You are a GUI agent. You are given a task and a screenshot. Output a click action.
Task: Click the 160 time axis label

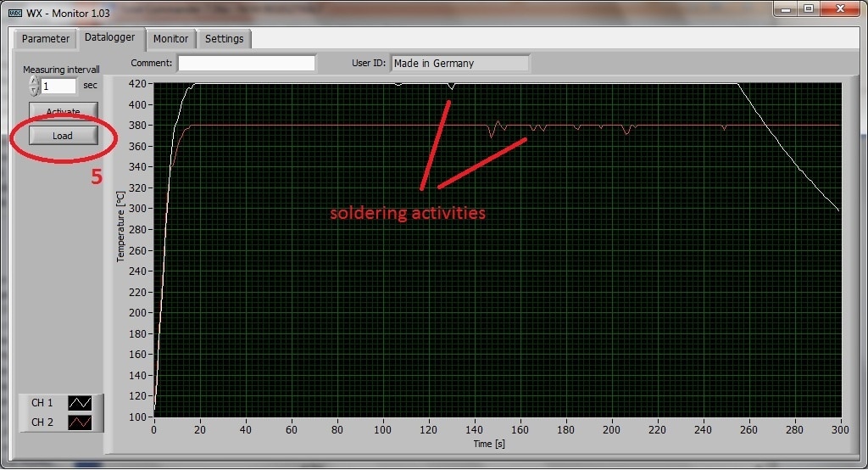pos(520,429)
